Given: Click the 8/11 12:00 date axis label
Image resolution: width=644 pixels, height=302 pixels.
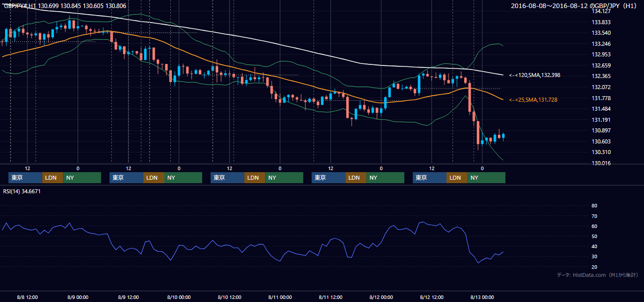Looking at the screenshot, I should point(330,297).
